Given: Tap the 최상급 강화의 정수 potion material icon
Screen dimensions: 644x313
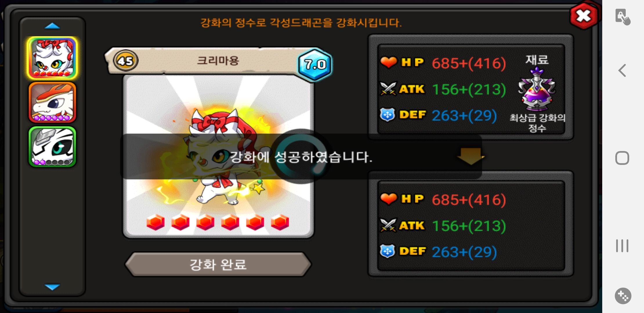Looking at the screenshot, I should click(537, 89).
